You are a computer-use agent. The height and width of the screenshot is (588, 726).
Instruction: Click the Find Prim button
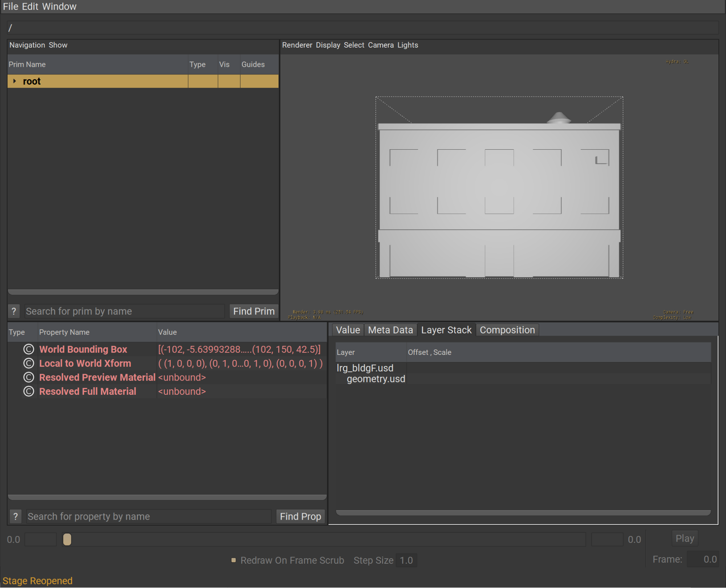(x=254, y=311)
